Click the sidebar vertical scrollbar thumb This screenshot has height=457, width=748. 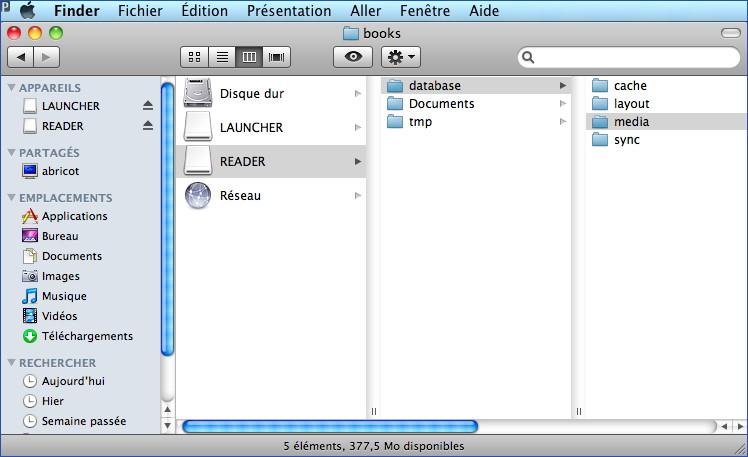click(x=167, y=219)
